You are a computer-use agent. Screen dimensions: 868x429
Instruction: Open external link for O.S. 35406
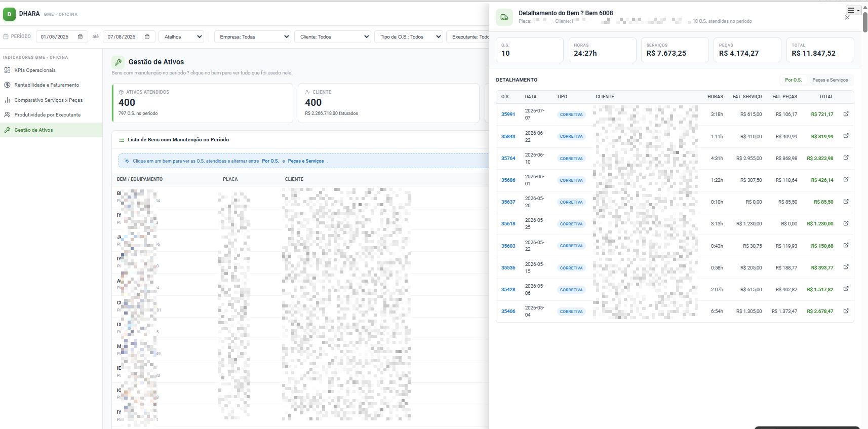pos(846,311)
